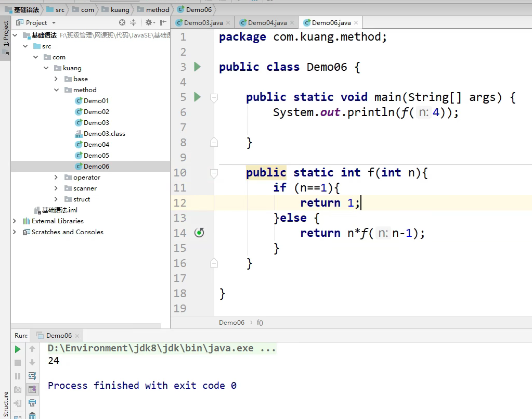The width and height of the screenshot is (532, 419).
Task: Expand External Libraries node
Action: tap(15, 221)
